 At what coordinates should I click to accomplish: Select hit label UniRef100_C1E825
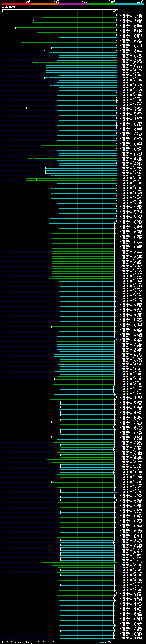[131, 25]
